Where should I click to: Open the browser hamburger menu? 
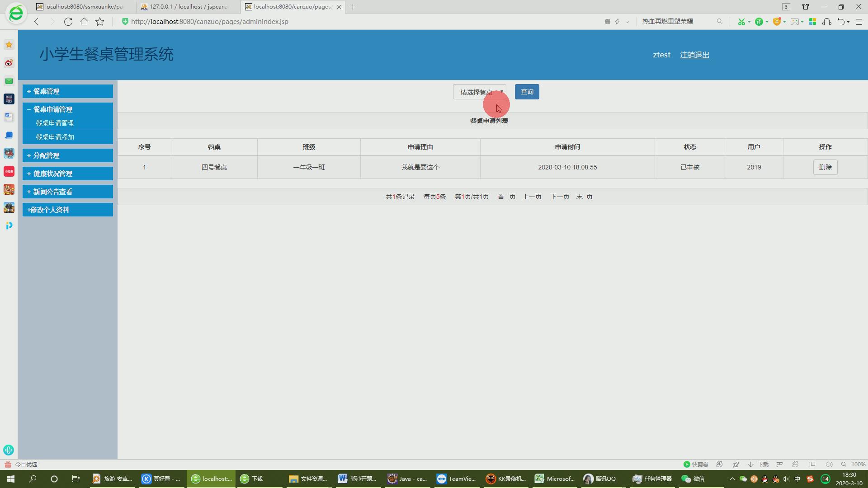click(x=859, y=22)
